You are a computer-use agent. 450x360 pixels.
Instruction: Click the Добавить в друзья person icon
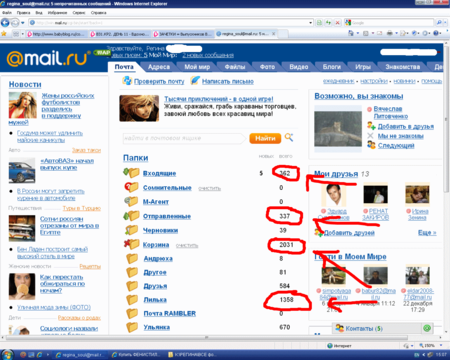click(x=371, y=126)
